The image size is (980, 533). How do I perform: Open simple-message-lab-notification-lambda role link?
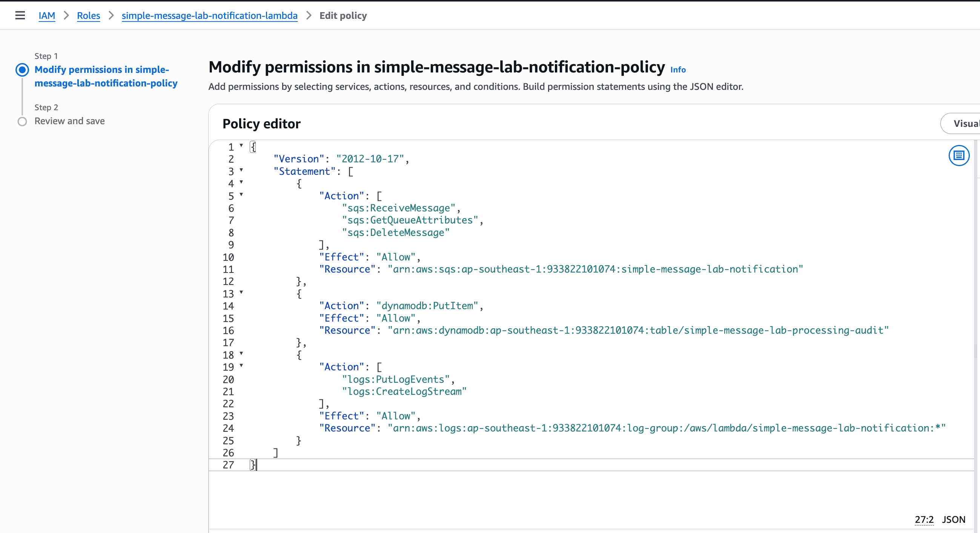click(x=209, y=15)
